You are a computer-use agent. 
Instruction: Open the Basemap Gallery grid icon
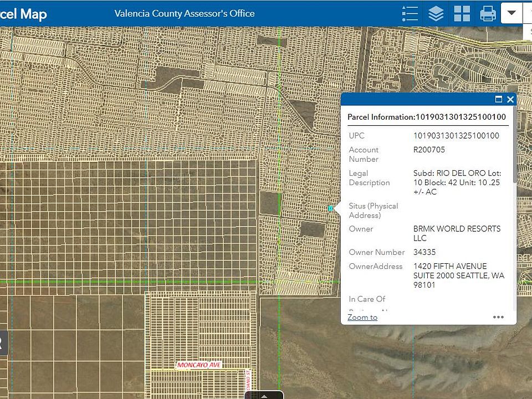462,13
